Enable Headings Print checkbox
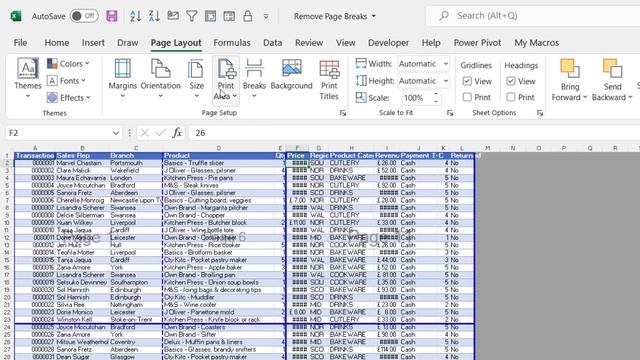 point(511,97)
